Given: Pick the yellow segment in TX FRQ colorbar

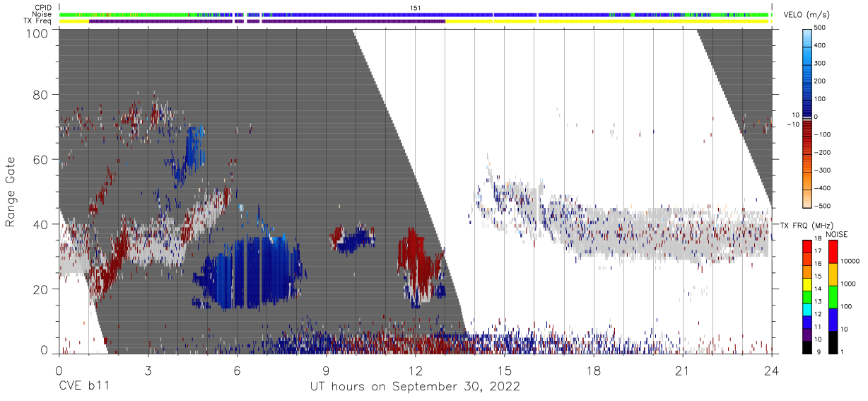Looking at the screenshot, I should [807, 284].
